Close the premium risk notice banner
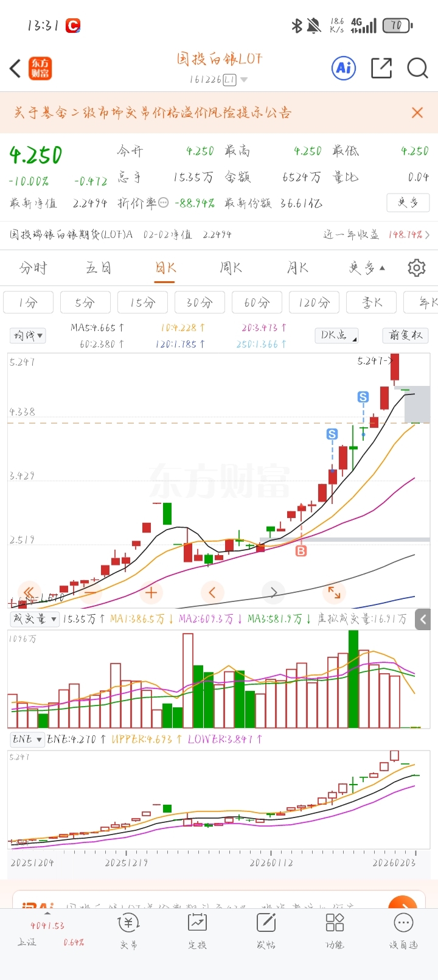Screen dimensions: 438x980 pos(417,113)
